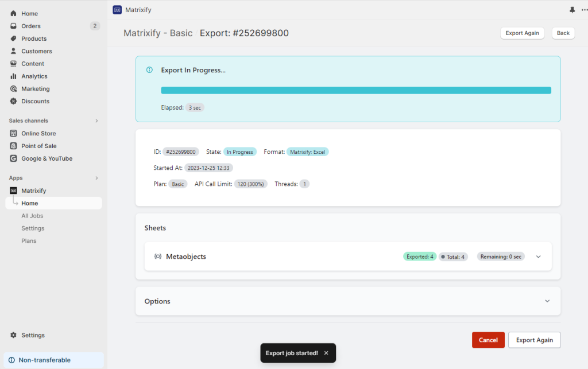Open Products from the navigation sidebar
The height and width of the screenshot is (369, 588).
coord(13,38)
